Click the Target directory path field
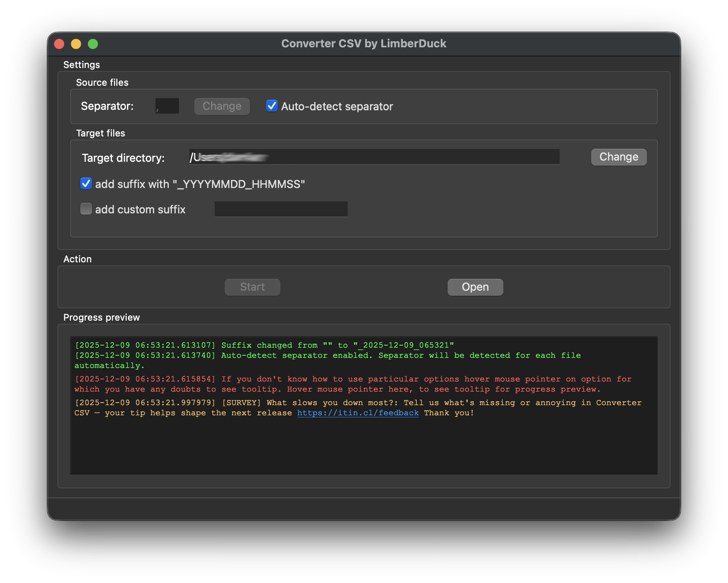This screenshot has height=583, width=728. coord(374,157)
